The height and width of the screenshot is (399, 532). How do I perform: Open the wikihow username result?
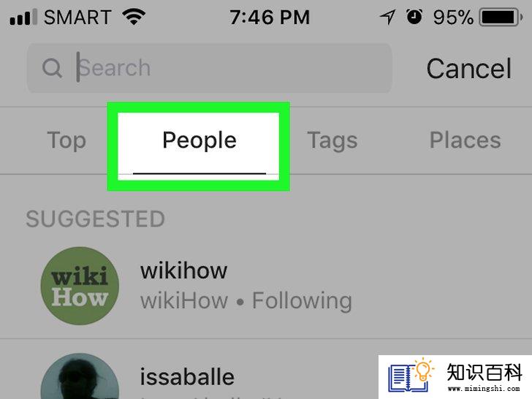click(x=184, y=270)
